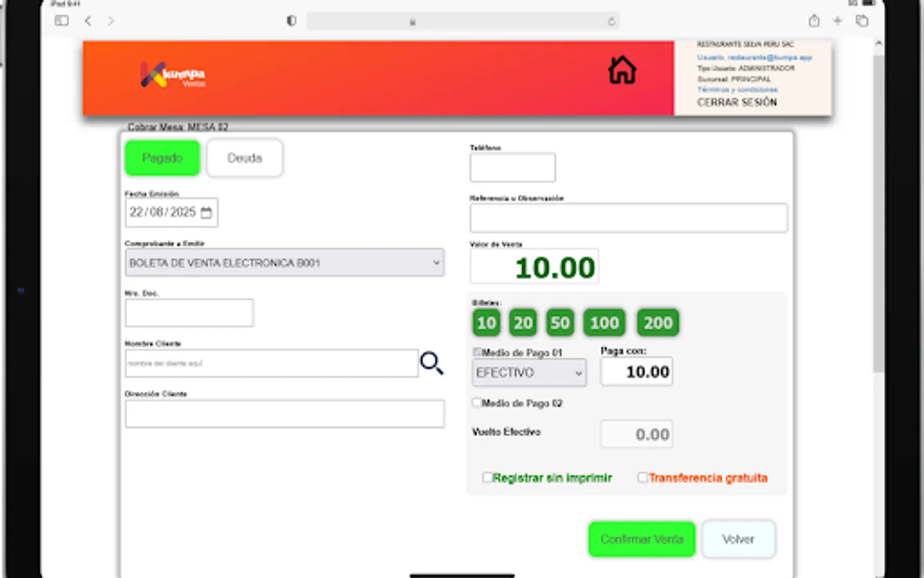Viewport: 924px width, 578px height.
Task: Open the EFECTIVO payment method dropdown
Action: 529,372
